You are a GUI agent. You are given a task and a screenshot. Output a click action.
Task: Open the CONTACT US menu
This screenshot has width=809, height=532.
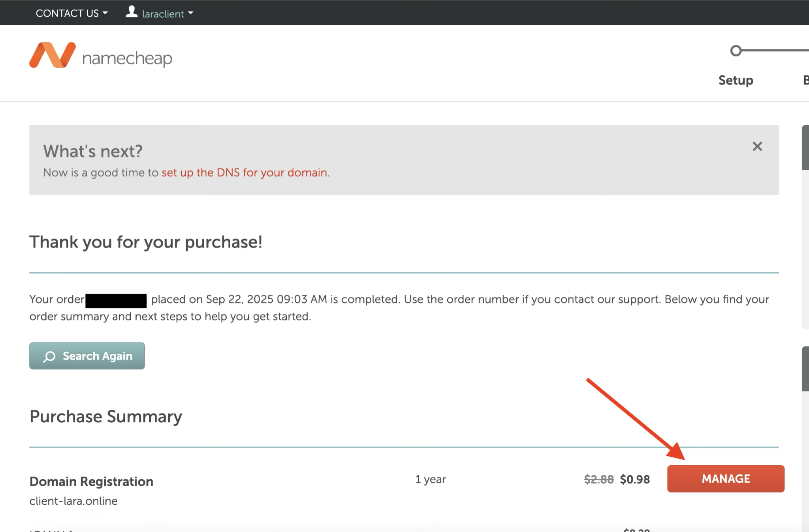(67, 13)
